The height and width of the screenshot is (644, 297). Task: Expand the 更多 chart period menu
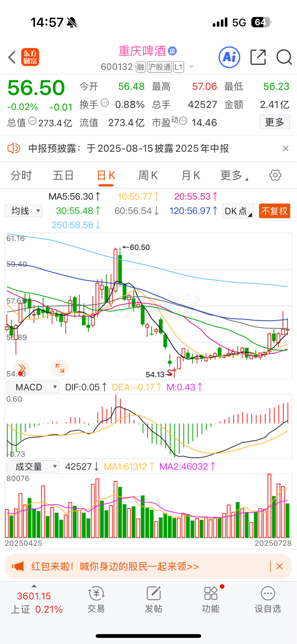coord(234,176)
